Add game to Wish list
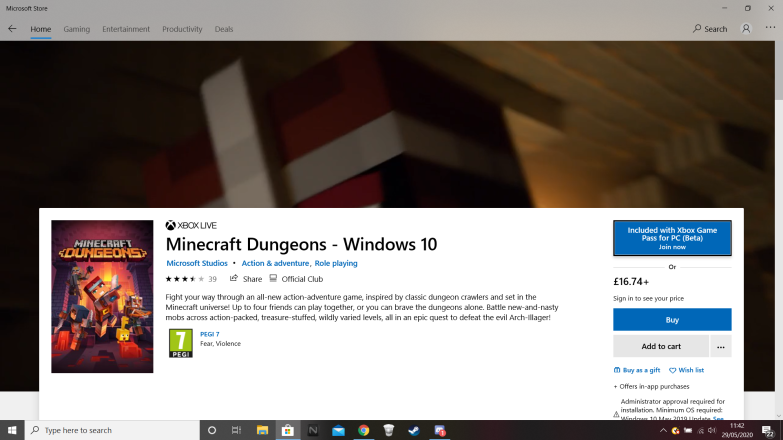This screenshot has height=440, width=783. 686,370
